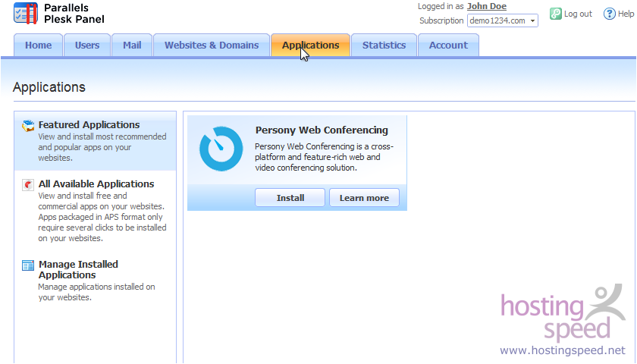Click the Log out link
This screenshot has height=364, width=637.
click(x=578, y=14)
